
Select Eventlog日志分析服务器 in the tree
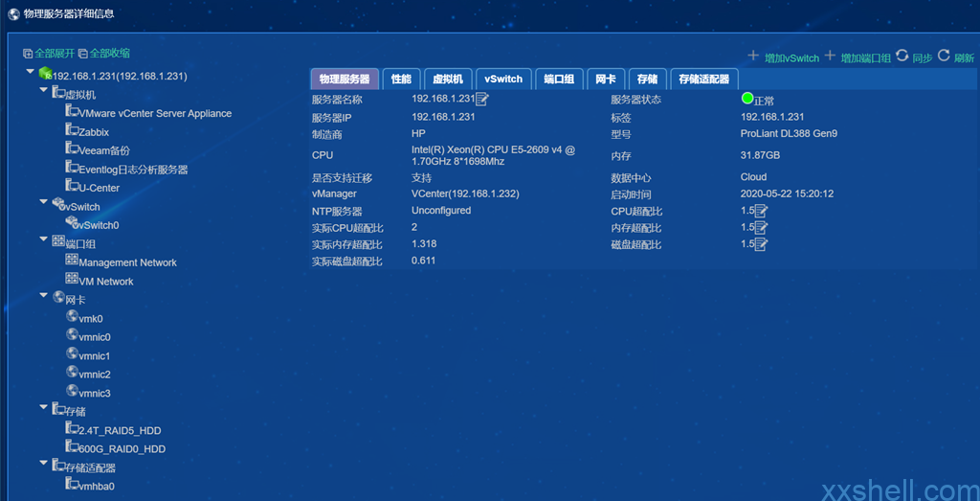(133, 170)
